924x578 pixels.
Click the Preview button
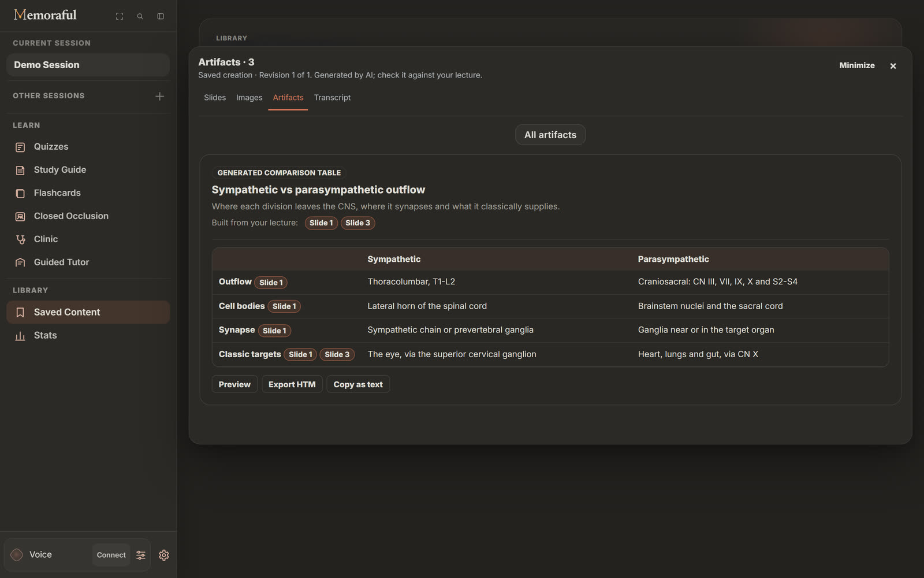tap(234, 384)
